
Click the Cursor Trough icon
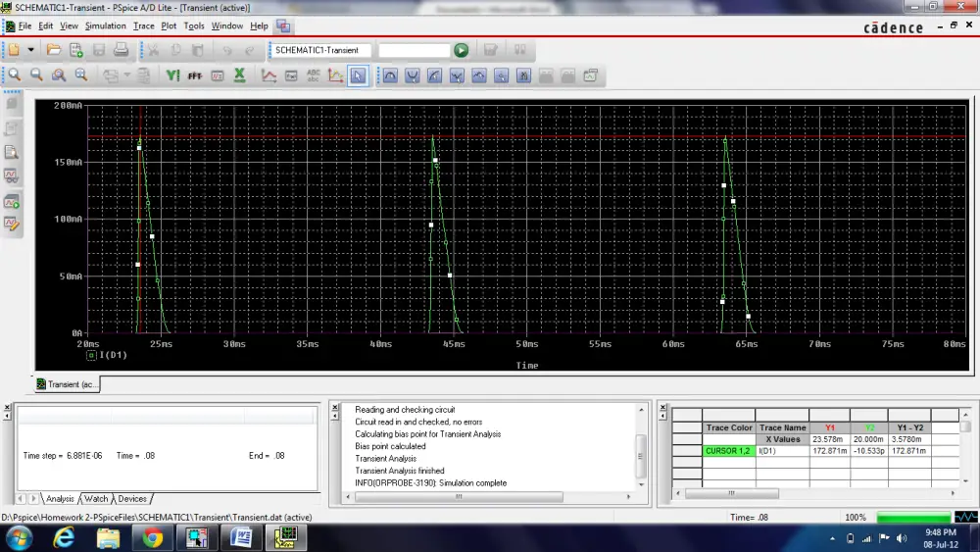[x=413, y=75]
